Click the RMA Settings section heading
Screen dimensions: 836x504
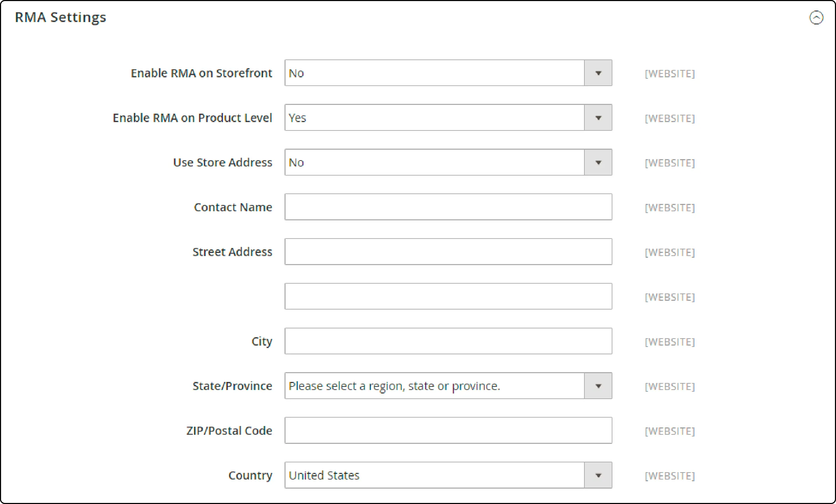point(61,17)
